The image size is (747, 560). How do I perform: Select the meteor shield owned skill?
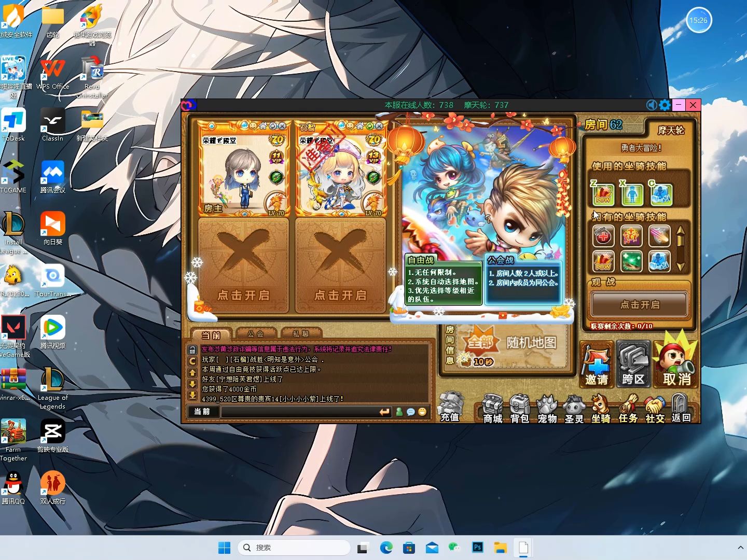659,236
